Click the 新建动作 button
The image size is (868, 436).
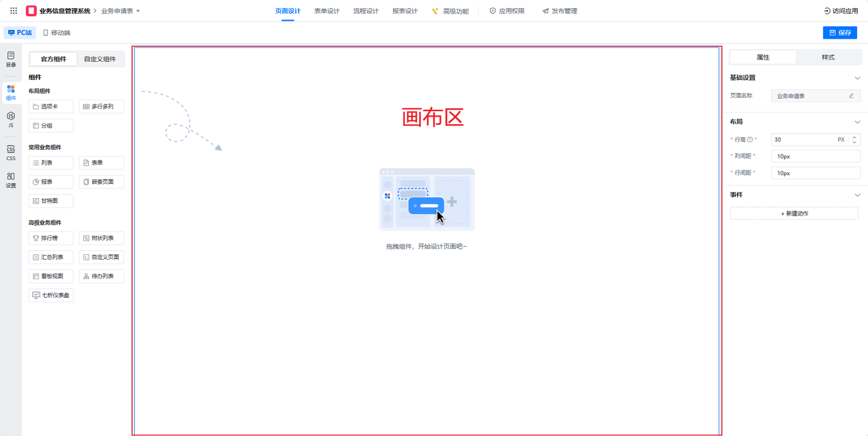tap(794, 214)
